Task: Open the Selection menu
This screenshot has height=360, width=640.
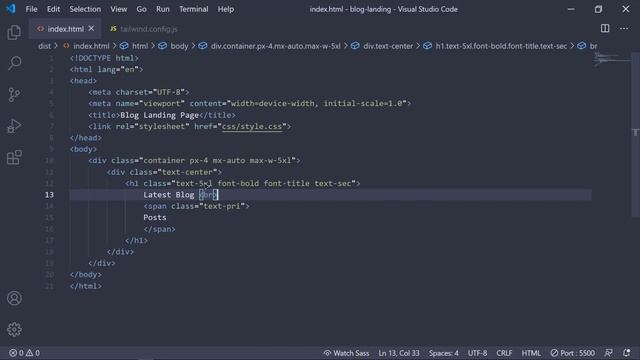Action: tap(85, 9)
